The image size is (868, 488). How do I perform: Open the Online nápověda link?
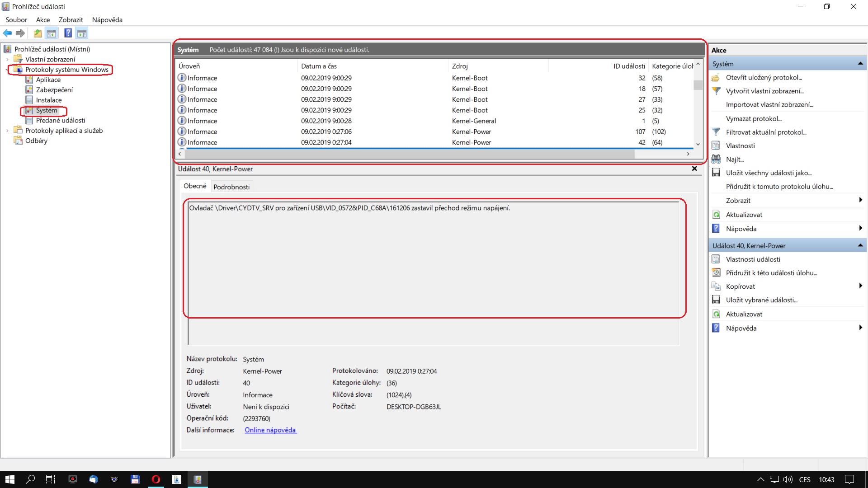tap(270, 430)
